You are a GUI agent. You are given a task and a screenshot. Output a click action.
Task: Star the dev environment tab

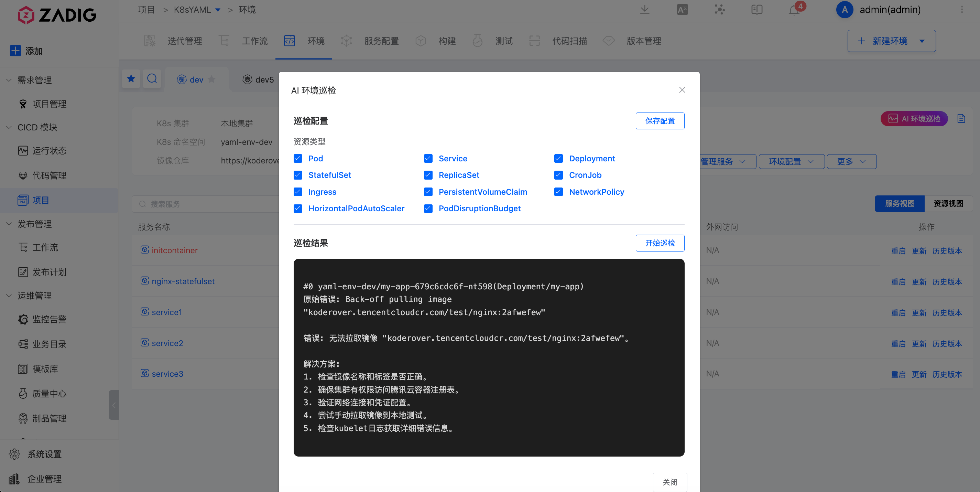[x=212, y=79]
